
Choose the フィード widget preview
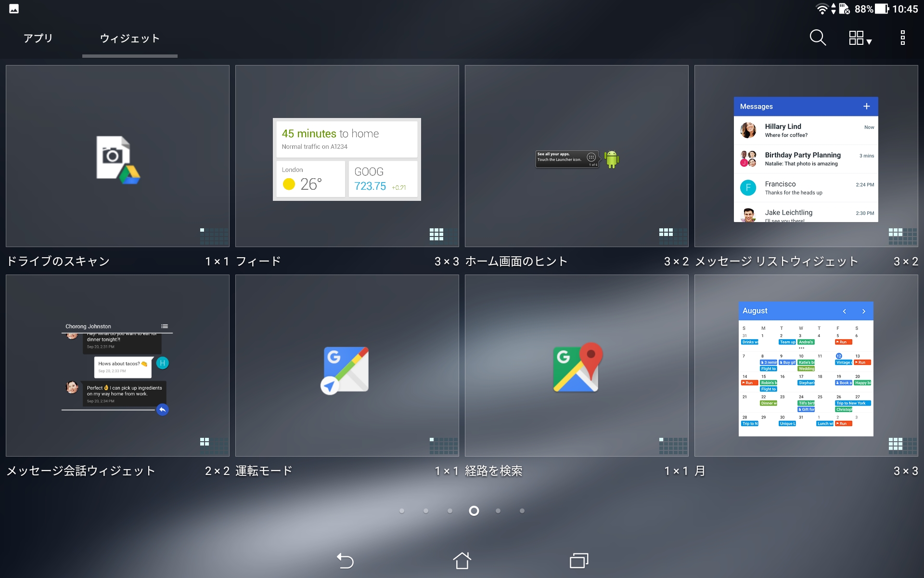347,159
